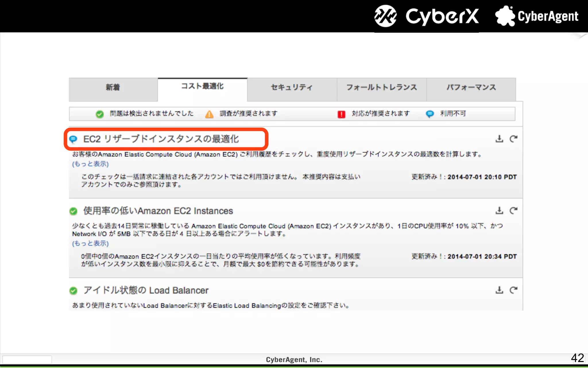Click the CyberX logo in header
The image size is (588, 368).
(427, 16)
